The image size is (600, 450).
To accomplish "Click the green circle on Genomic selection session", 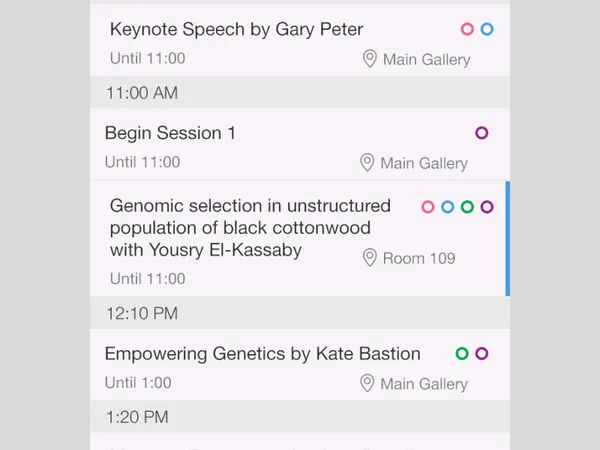I will tap(467, 207).
